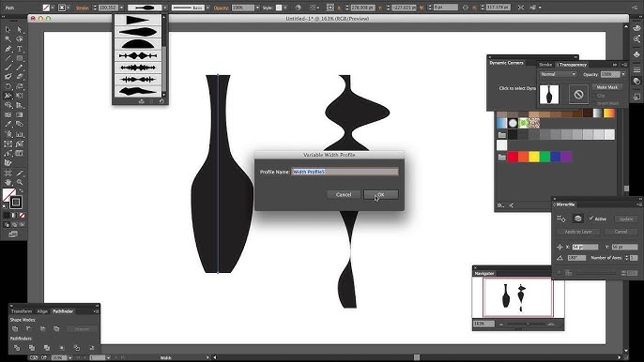This screenshot has width=644, height=362.
Task: Select the Eyedropper tool
Action: point(8,124)
